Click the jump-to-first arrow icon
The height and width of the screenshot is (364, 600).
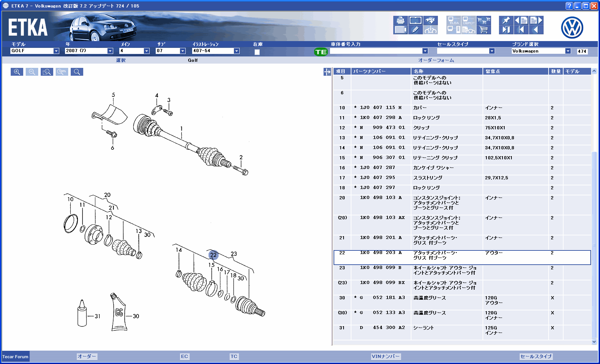pyautogui.click(x=521, y=30)
